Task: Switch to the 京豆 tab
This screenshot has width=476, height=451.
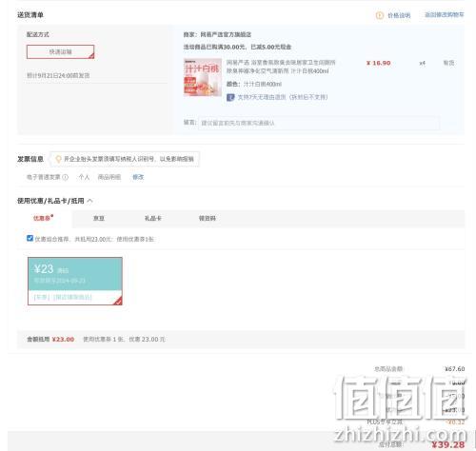Action: pos(99,218)
